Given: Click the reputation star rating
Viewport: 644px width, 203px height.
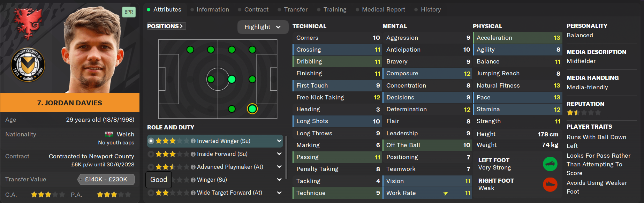Looking at the screenshot, I should 584,113.
